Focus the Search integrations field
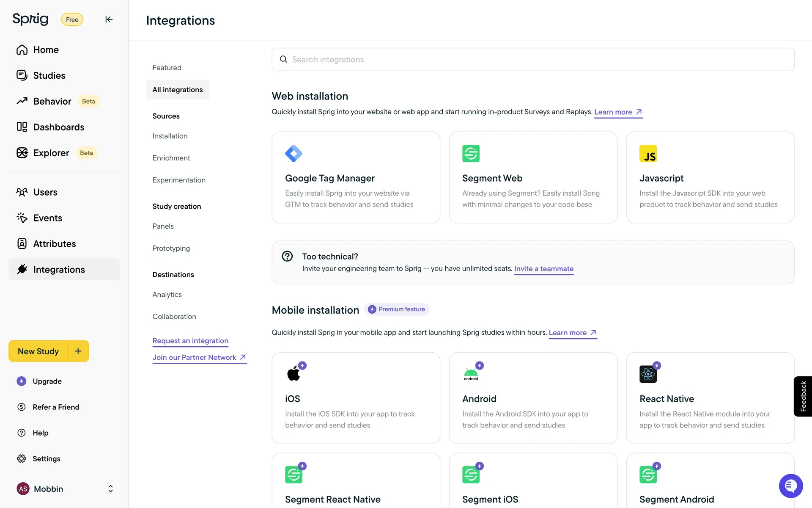Screen dimensions: 812x508 coord(533,60)
